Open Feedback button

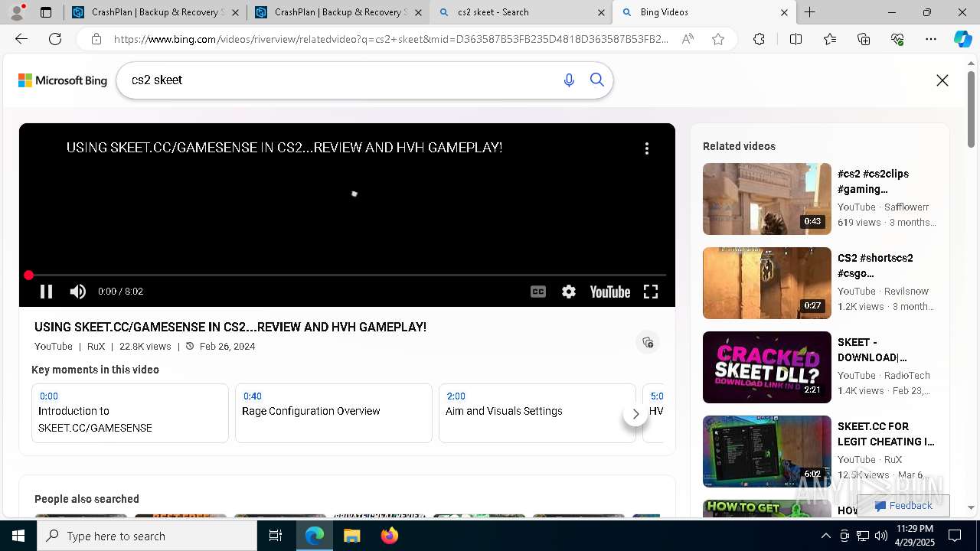[x=903, y=506]
